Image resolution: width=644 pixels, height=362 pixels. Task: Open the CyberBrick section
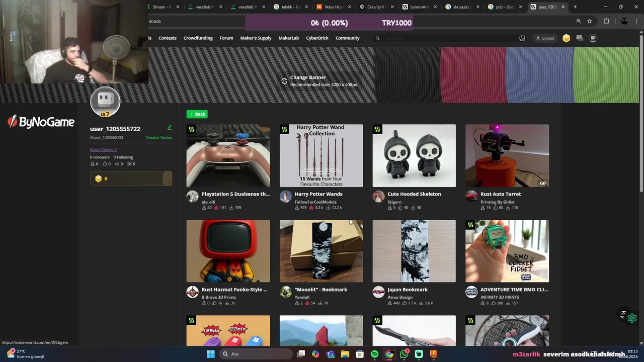(x=317, y=38)
